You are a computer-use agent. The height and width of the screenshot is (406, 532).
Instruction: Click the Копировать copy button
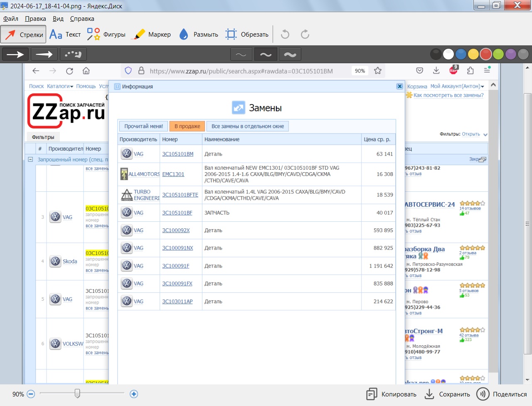[x=391, y=394]
